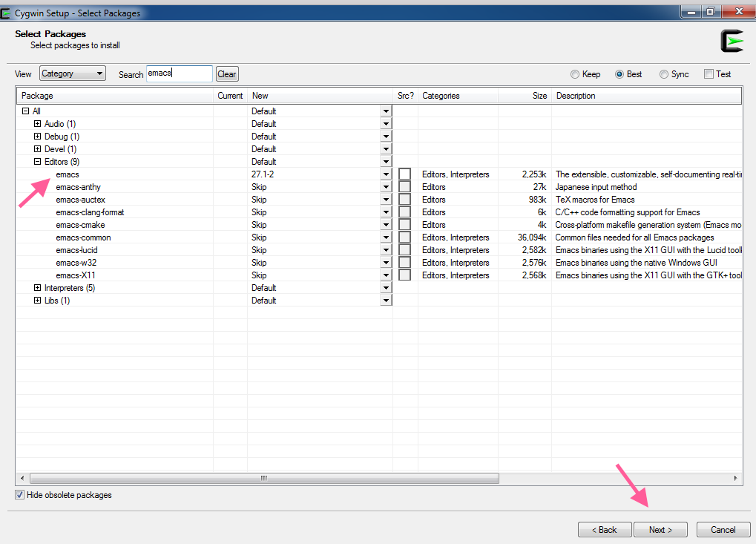Viewport: 756px width, 544px height.
Task: Open Default dropdown for Editors row
Action: (x=386, y=162)
